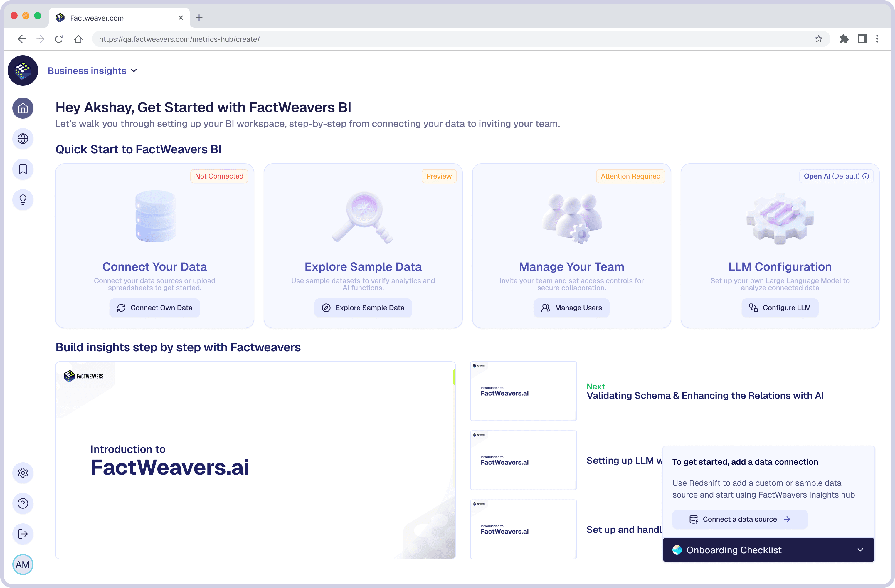Image resolution: width=895 pixels, height=588 pixels.
Task: Click the FactWeavers logo in sidebar
Action: pyautogui.click(x=23, y=70)
